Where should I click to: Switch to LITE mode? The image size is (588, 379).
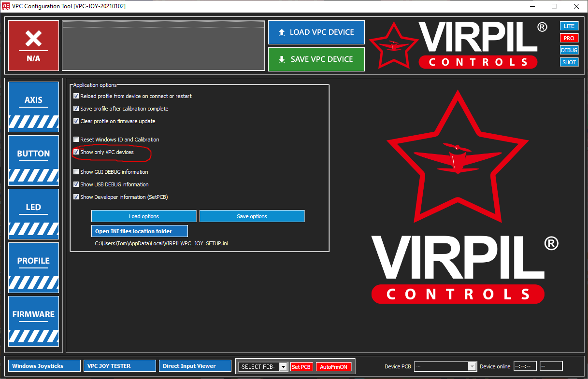(x=569, y=26)
